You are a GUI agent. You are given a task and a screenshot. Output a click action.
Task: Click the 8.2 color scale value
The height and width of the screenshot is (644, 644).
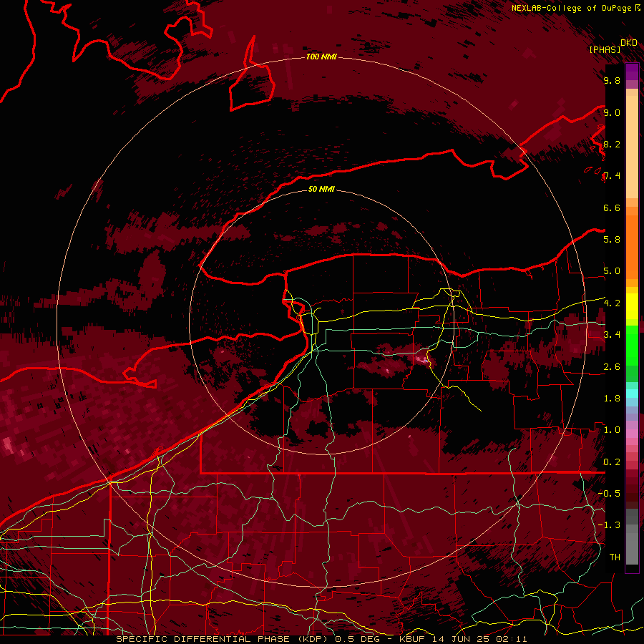(612, 144)
